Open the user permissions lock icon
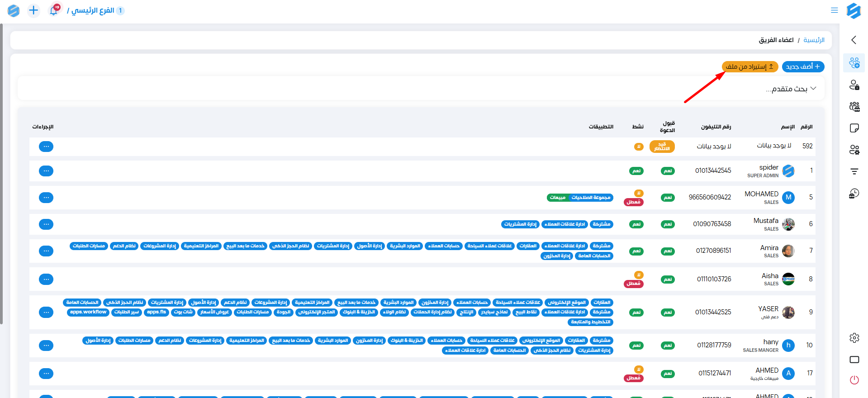 (854, 85)
